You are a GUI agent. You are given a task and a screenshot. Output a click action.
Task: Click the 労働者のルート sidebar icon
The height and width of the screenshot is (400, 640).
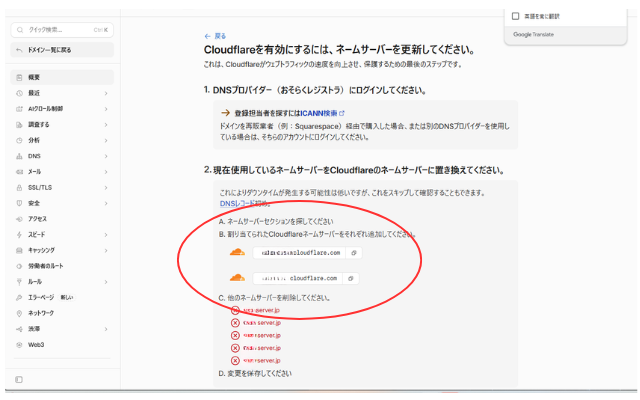[19, 266]
